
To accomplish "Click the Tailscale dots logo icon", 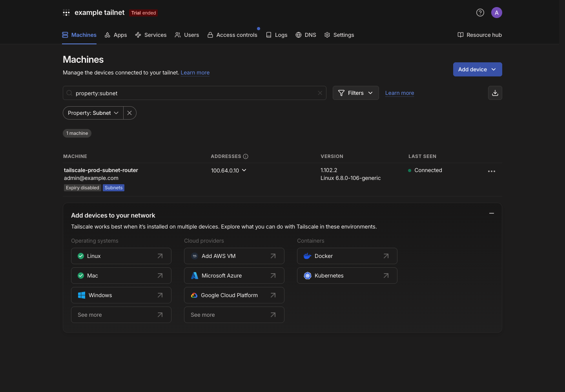I will point(66,13).
